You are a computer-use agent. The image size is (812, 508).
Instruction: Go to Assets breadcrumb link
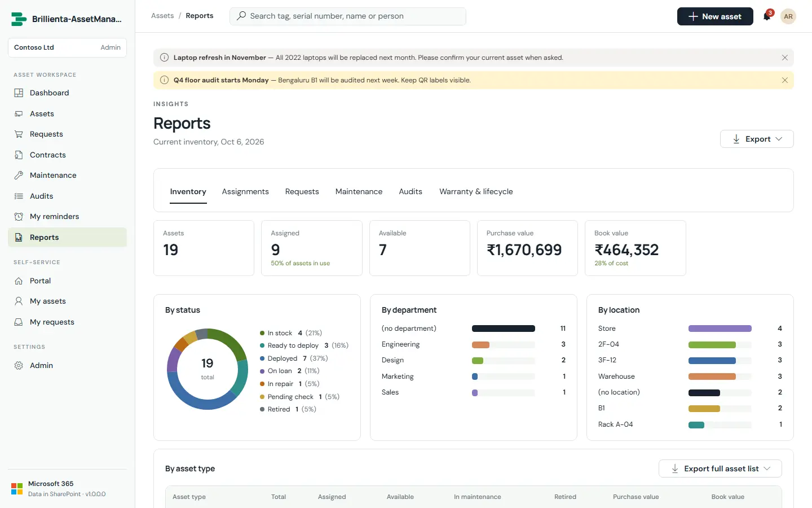coord(162,16)
